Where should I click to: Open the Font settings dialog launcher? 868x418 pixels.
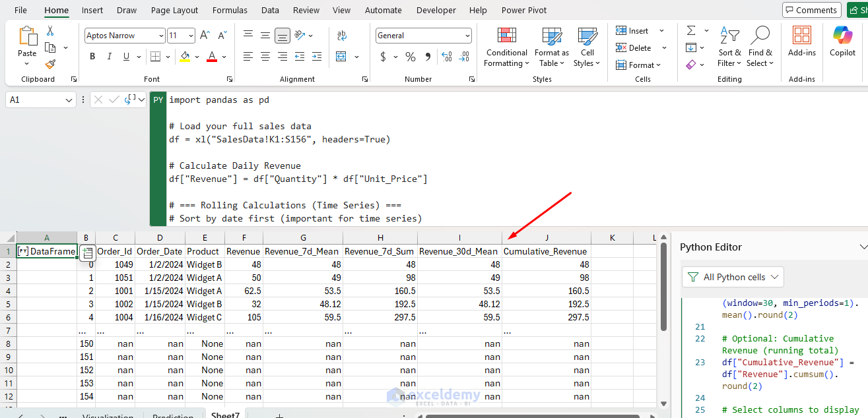point(229,79)
